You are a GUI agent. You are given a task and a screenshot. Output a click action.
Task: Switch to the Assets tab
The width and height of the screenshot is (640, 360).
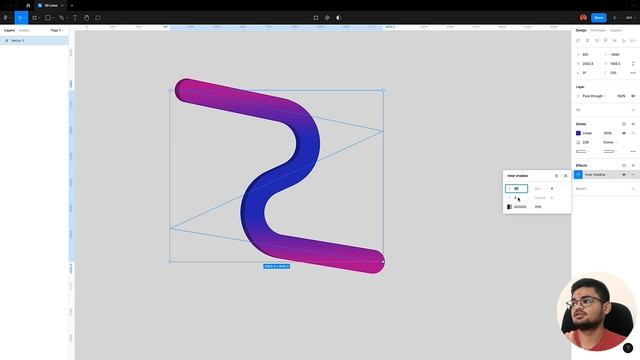tap(24, 30)
